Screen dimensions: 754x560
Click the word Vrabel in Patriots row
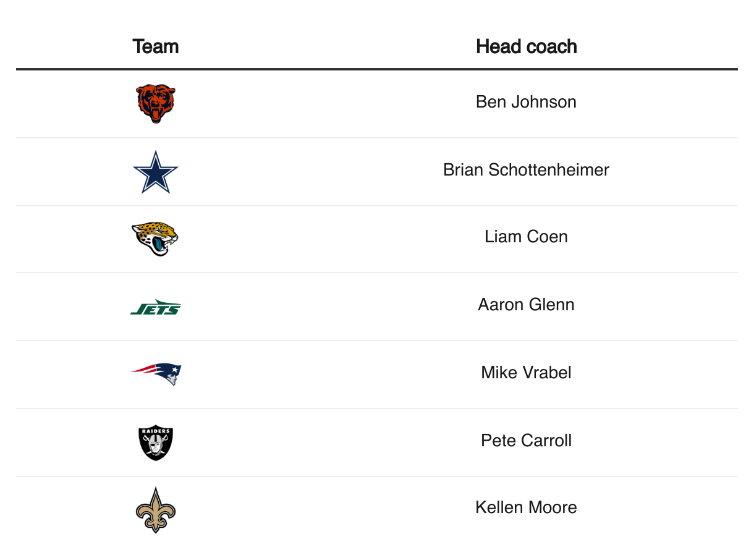point(545,373)
